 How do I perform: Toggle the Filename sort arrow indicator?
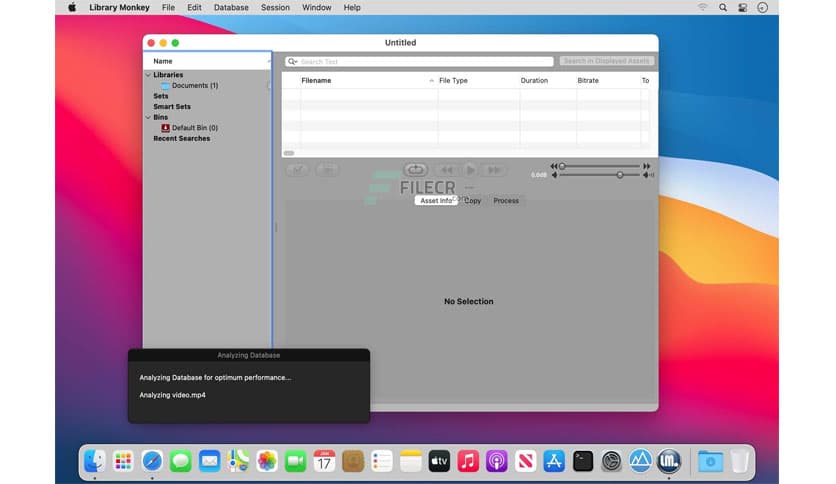point(431,80)
